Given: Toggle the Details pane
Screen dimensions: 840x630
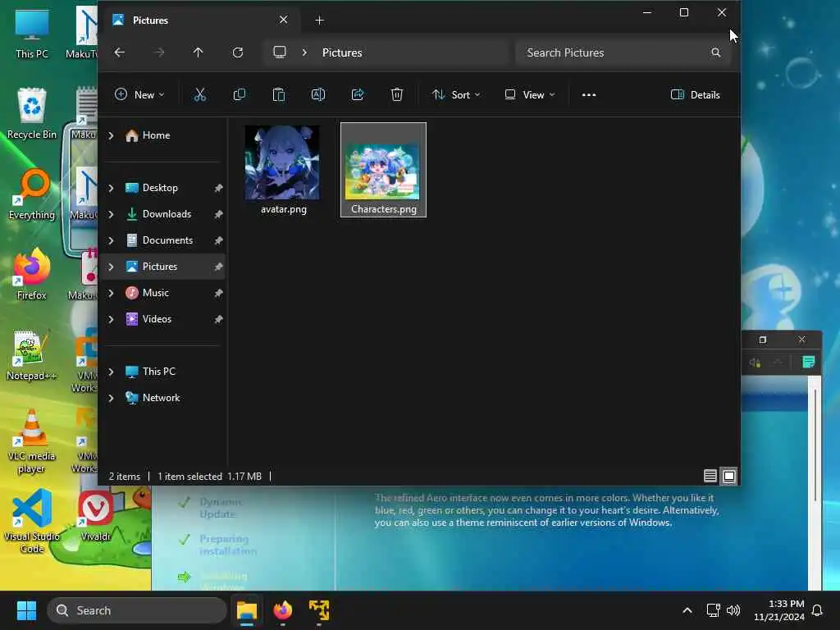Looking at the screenshot, I should click(696, 95).
